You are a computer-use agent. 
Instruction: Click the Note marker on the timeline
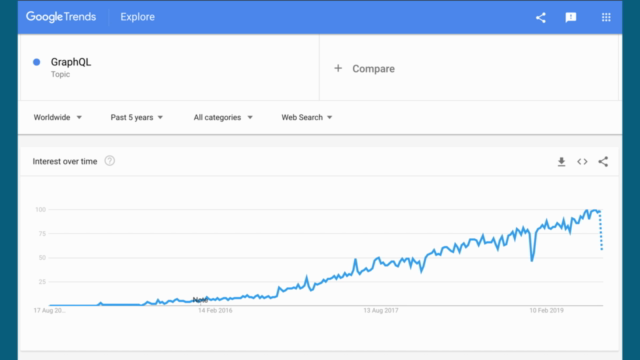point(200,300)
